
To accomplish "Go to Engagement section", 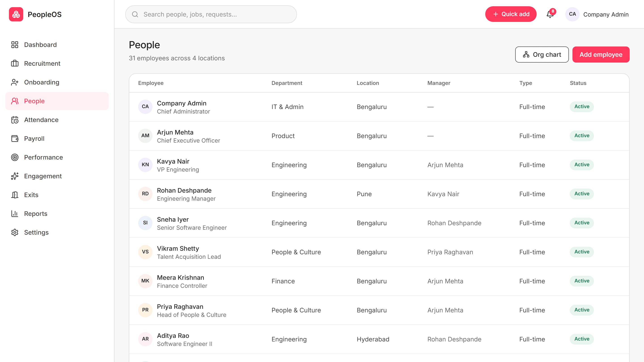I will pyautogui.click(x=57, y=176).
